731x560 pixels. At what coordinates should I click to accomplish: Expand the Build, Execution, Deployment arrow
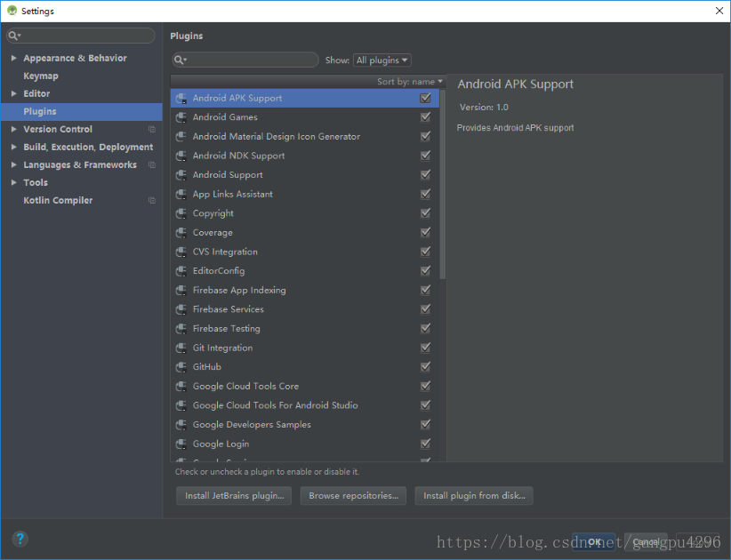click(13, 147)
